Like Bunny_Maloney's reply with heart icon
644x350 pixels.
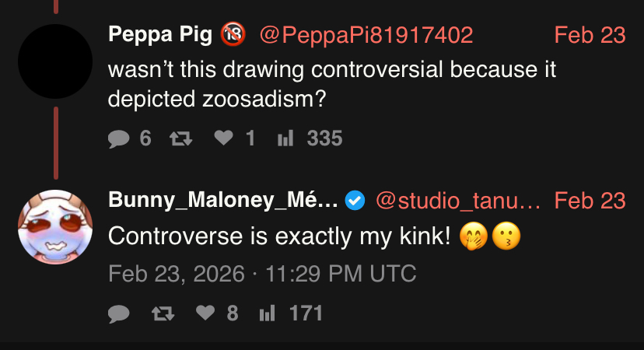click(x=204, y=313)
